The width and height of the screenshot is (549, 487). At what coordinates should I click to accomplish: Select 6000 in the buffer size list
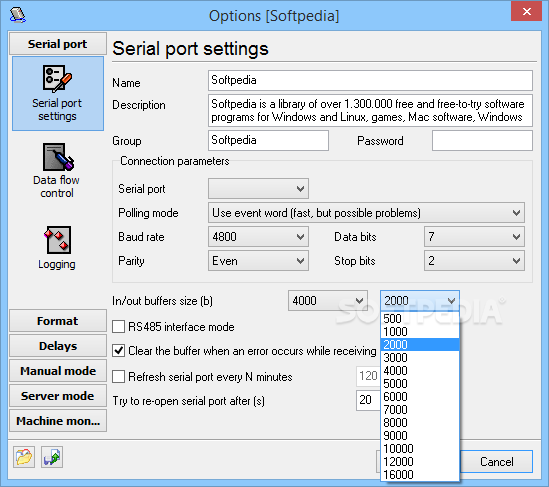coord(420,396)
